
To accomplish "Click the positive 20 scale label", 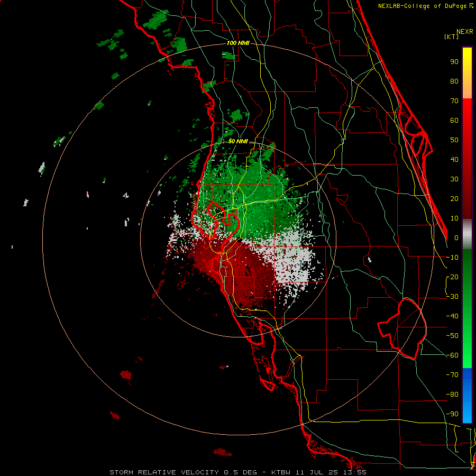I will pyautogui.click(x=454, y=198).
